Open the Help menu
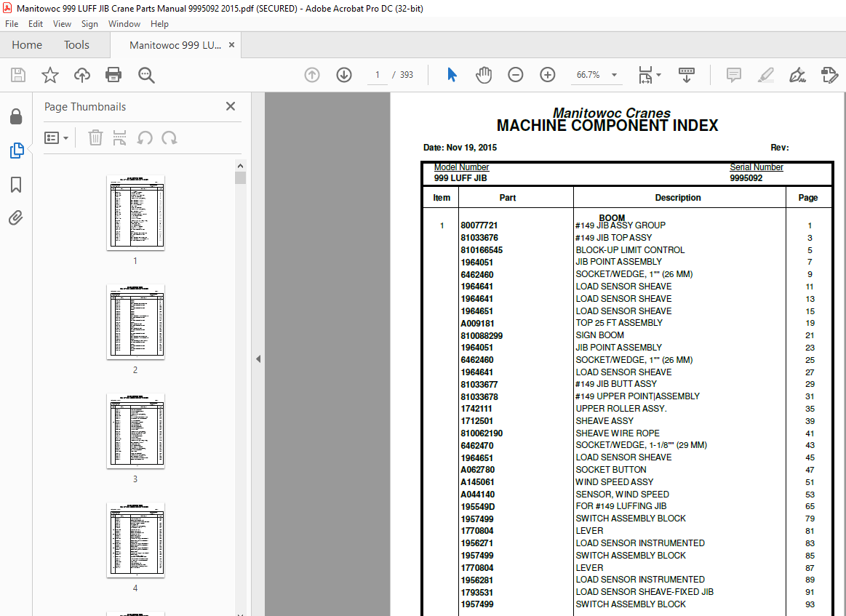 click(x=159, y=24)
